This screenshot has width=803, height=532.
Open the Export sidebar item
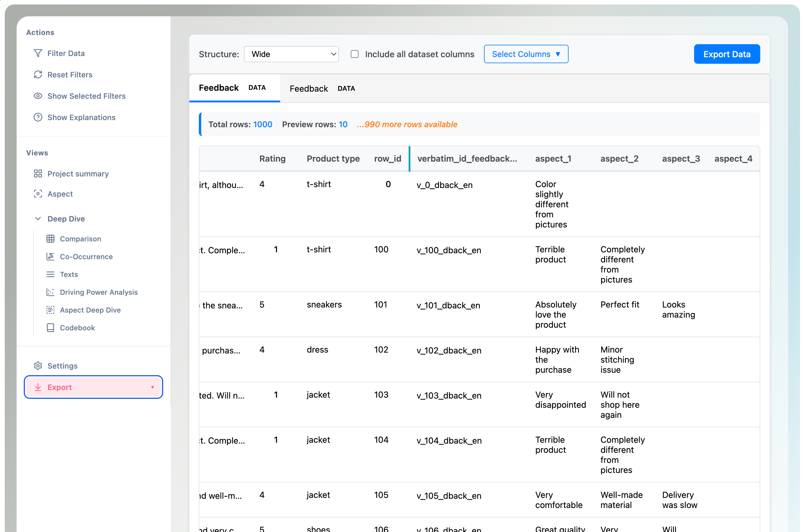pos(93,387)
